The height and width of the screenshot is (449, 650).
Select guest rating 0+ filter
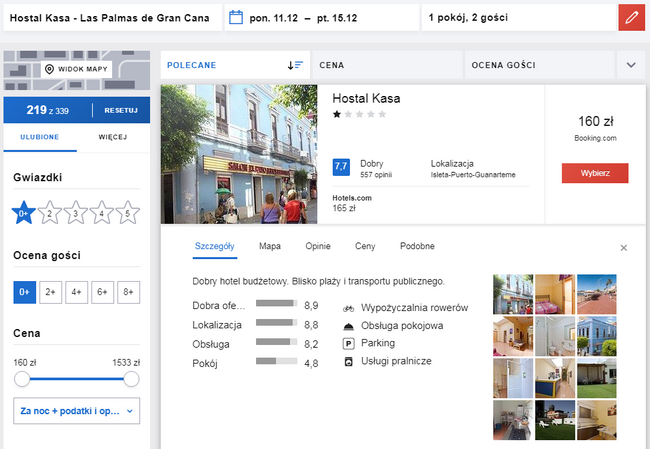(24, 292)
